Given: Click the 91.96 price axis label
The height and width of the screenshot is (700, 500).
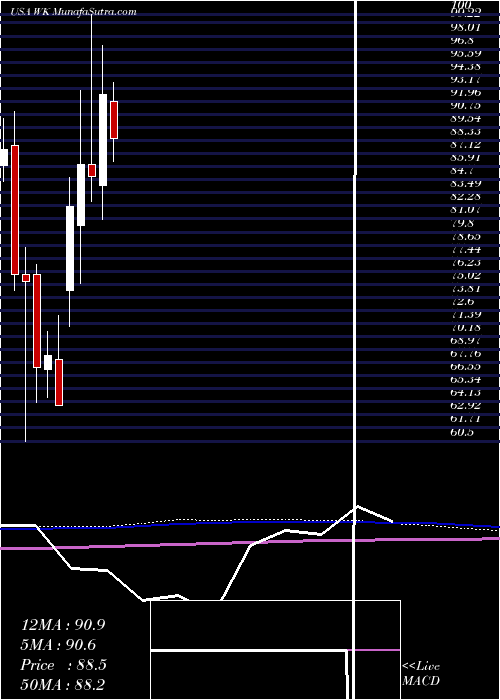Looking at the screenshot, I should pos(466,92).
